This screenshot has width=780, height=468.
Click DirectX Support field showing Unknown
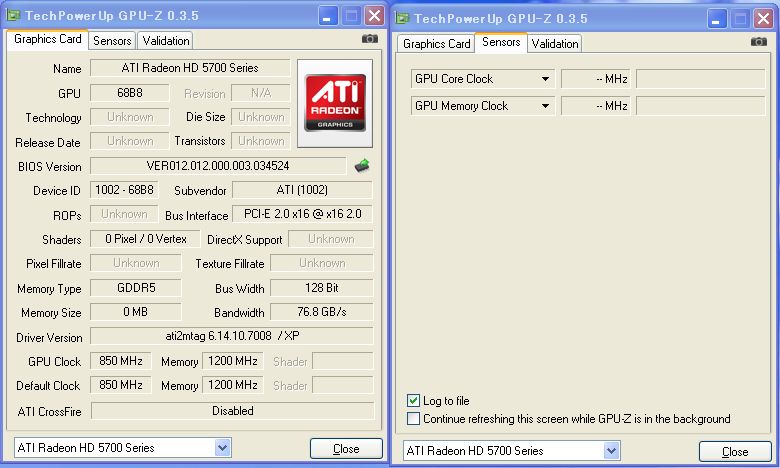(x=331, y=239)
